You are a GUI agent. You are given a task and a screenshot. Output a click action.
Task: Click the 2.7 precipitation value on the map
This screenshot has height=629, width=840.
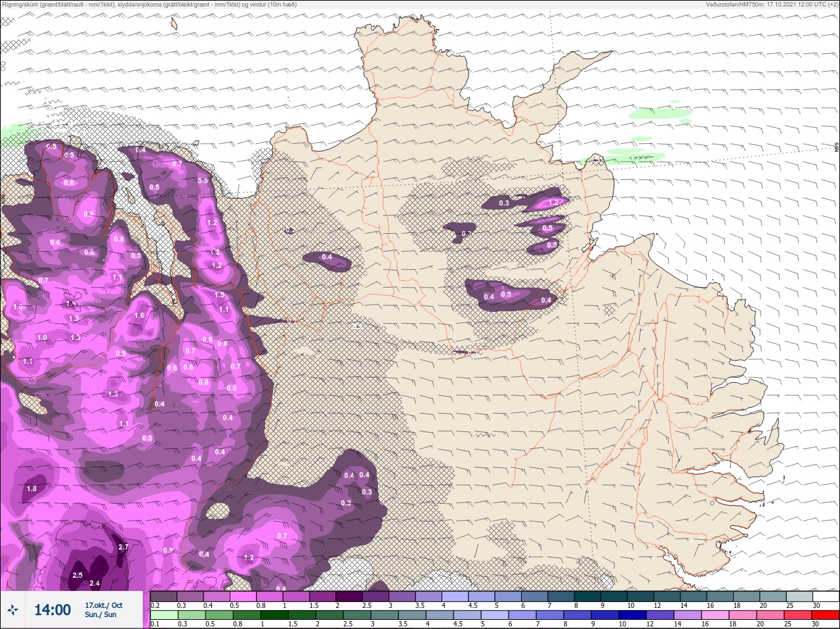coord(123,547)
